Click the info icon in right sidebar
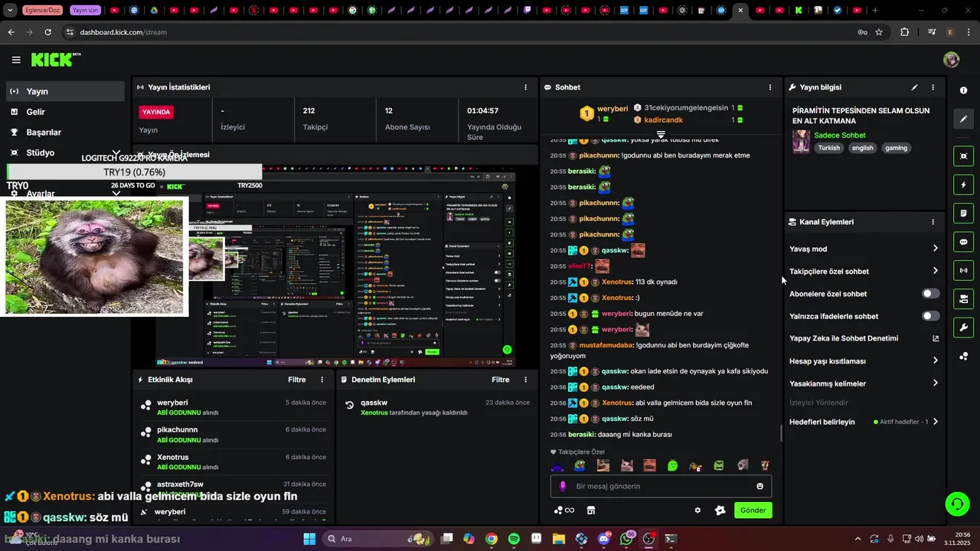Image resolution: width=980 pixels, height=551 pixels. tap(963, 90)
